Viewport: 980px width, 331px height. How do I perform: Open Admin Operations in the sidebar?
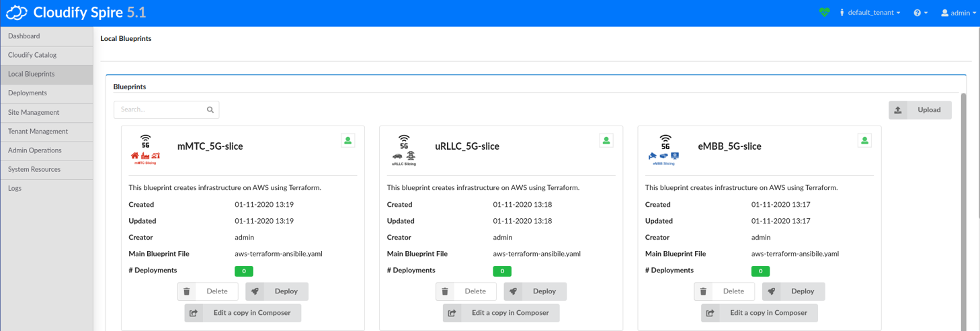tap(46, 150)
